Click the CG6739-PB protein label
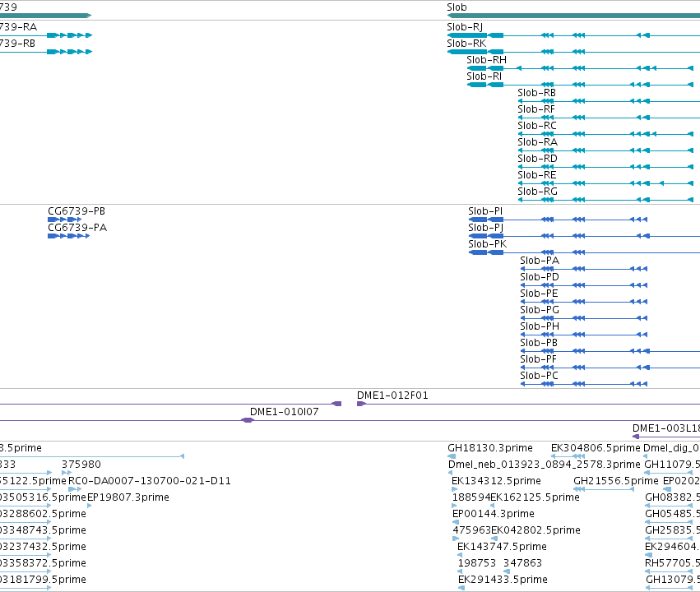This screenshot has width=700, height=592. coord(76,211)
